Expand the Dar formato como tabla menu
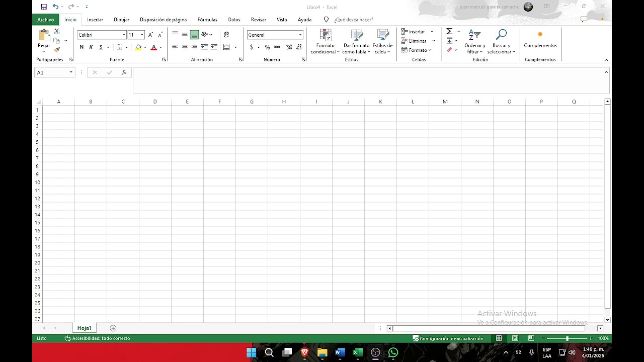The image size is (644, 362). click(x=356, y=42)
